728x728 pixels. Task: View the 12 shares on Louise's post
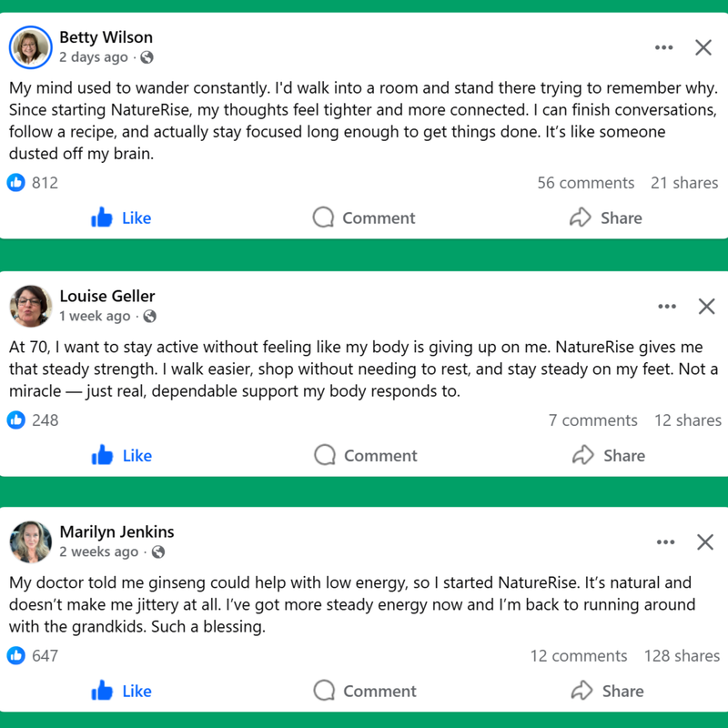coord(687,420)
